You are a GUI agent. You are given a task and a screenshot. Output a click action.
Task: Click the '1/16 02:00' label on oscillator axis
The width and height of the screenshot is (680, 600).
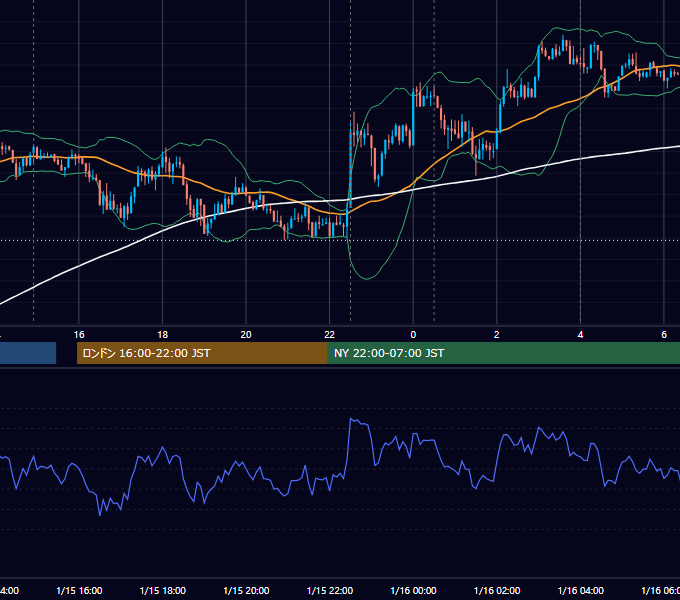coord(497,590)
